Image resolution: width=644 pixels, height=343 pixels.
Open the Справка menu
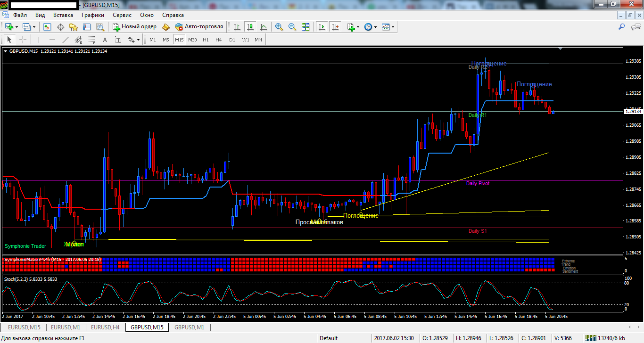click(x=173, y=15)
